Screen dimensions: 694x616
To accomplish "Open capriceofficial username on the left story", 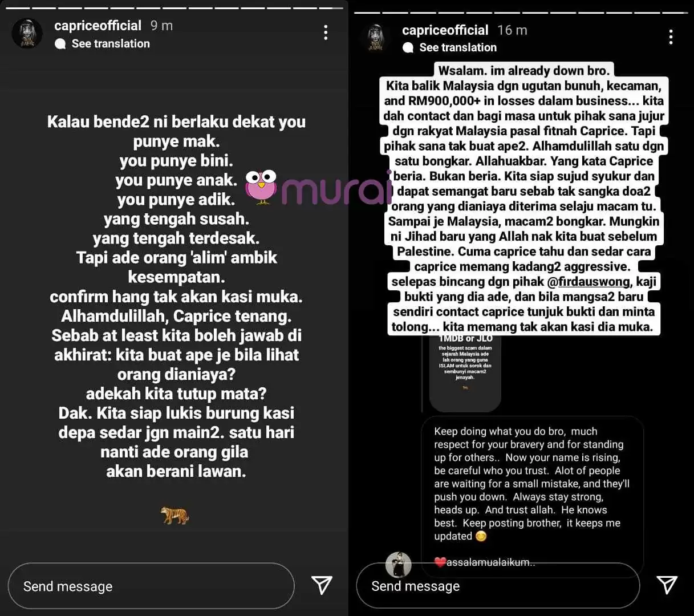I will point(98,26).
